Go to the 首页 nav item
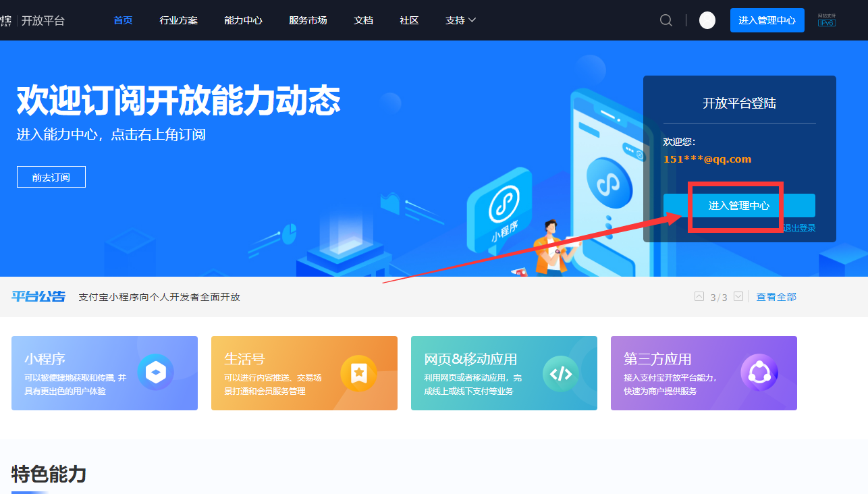 (123, 20)
